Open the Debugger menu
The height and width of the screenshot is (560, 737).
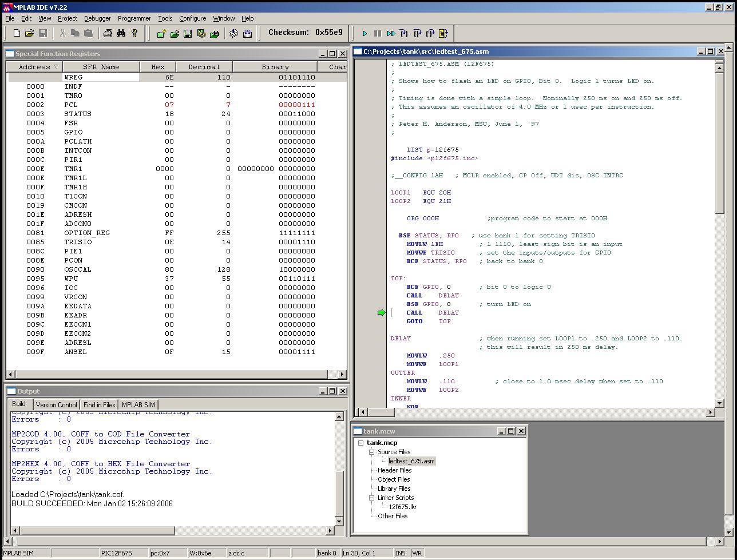pos(97,18)
